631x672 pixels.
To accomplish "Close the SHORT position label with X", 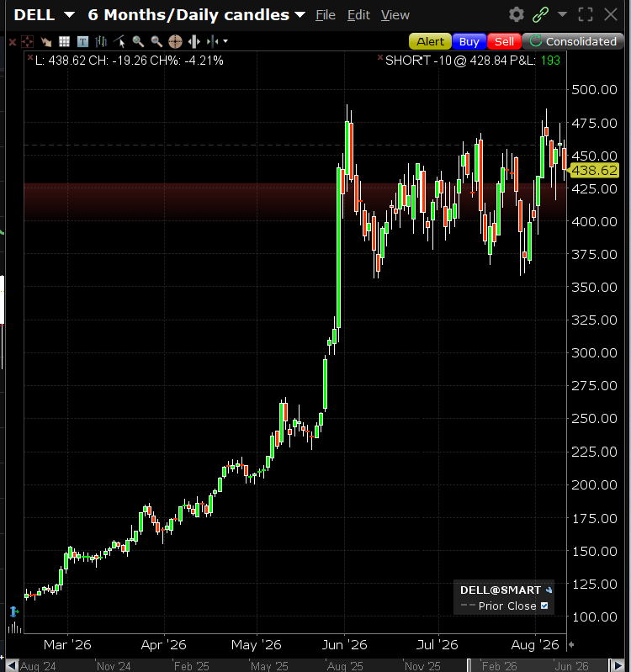I will click(380, 57).
